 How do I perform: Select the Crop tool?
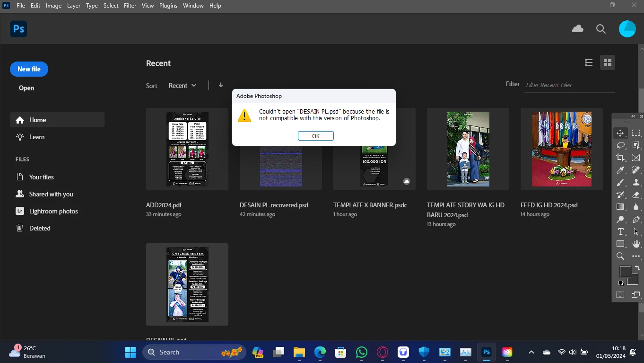pyautogui.click(x=620, y=158)
